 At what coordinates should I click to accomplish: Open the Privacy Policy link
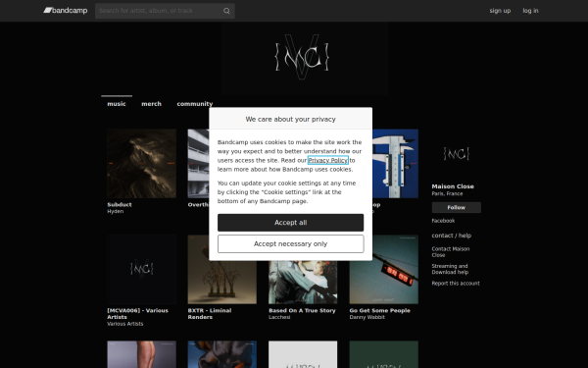tap(327, 160)
